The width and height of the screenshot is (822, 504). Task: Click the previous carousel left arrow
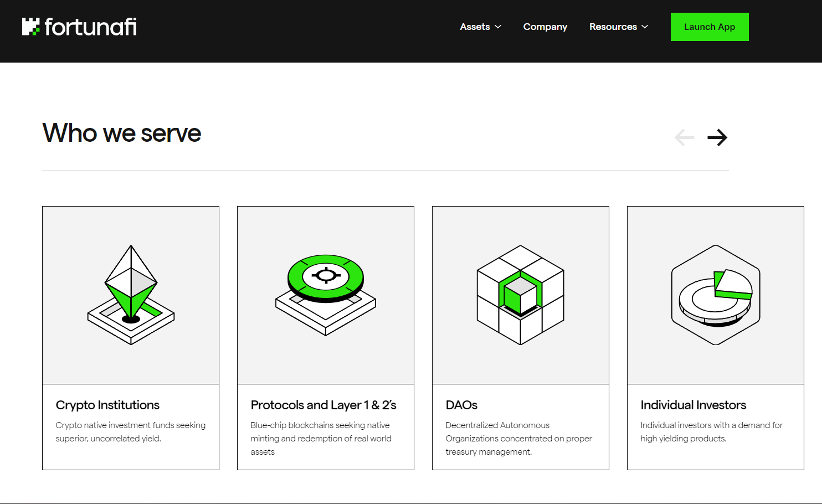coord(685,137)
